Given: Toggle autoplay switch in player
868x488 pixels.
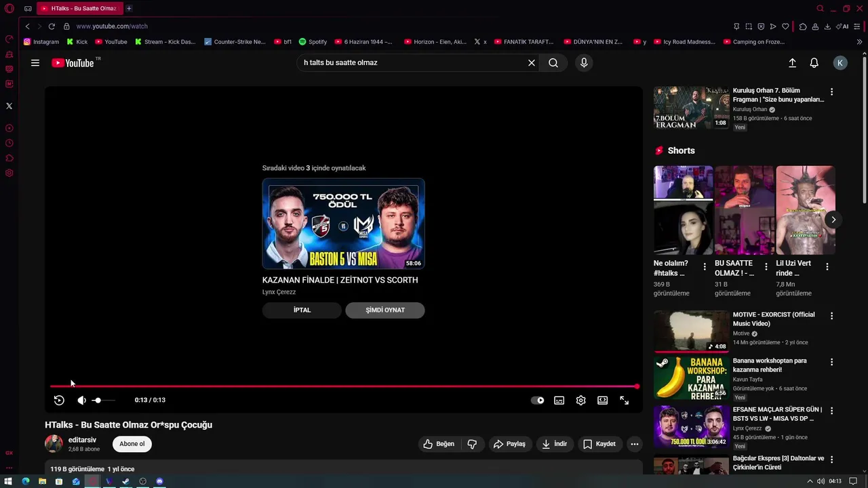Looking at the screenshot, I should 538,401.
